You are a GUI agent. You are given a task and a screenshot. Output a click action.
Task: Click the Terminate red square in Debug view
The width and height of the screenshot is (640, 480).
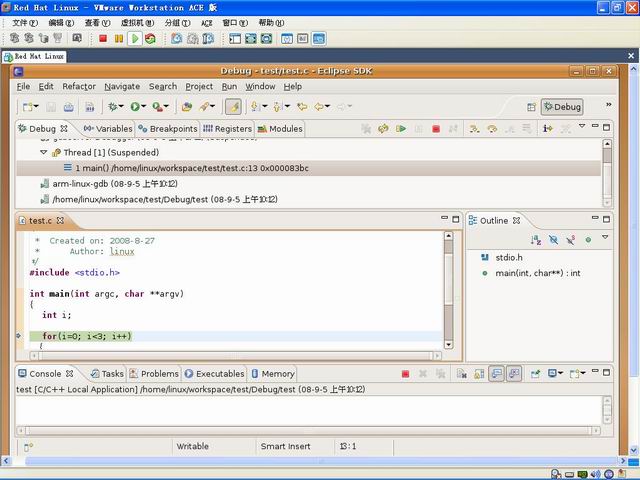[x=436, y=129]
